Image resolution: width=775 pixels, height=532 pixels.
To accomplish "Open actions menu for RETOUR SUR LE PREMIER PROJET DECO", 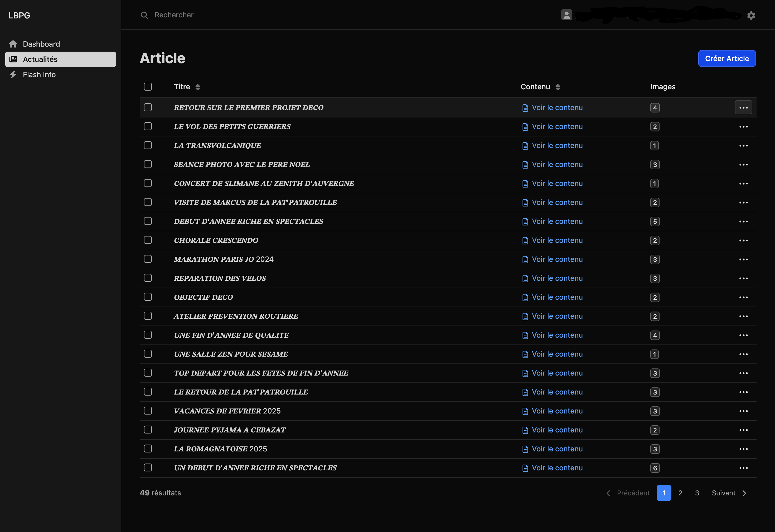I will point(743,107).
